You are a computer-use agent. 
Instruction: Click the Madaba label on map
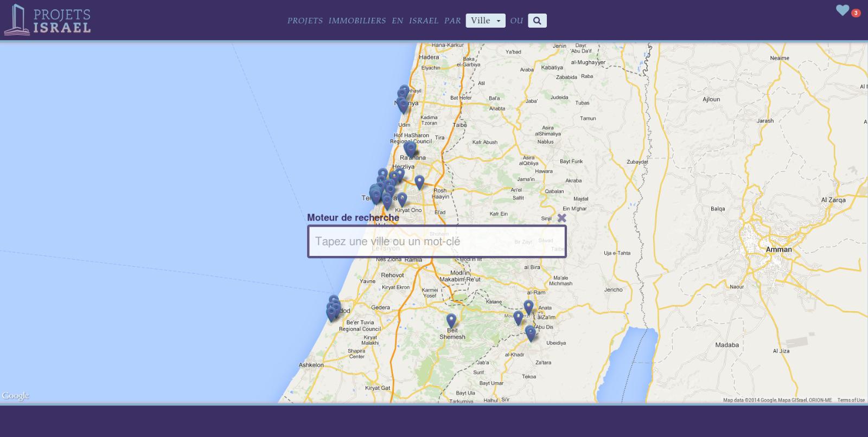pos(727,345)
